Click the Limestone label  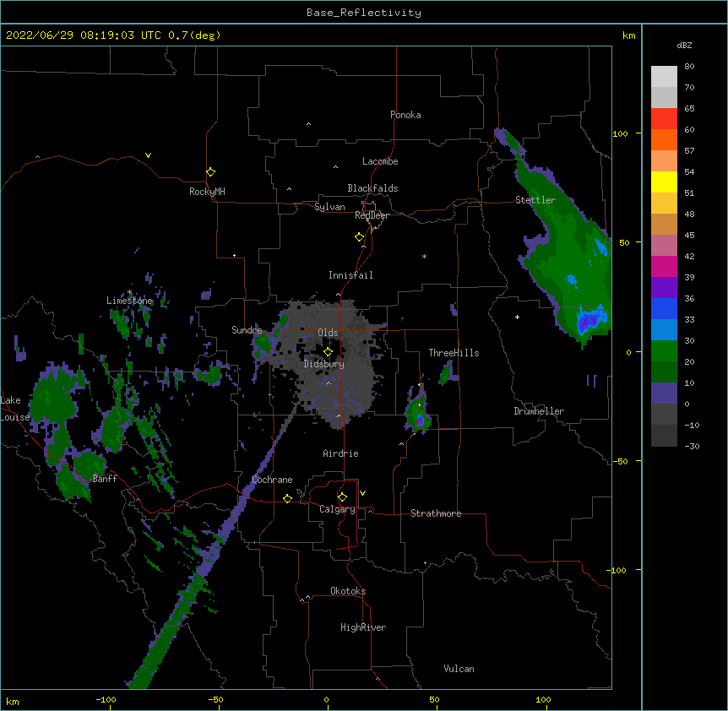pyautogui.click(x=129, y=301)
